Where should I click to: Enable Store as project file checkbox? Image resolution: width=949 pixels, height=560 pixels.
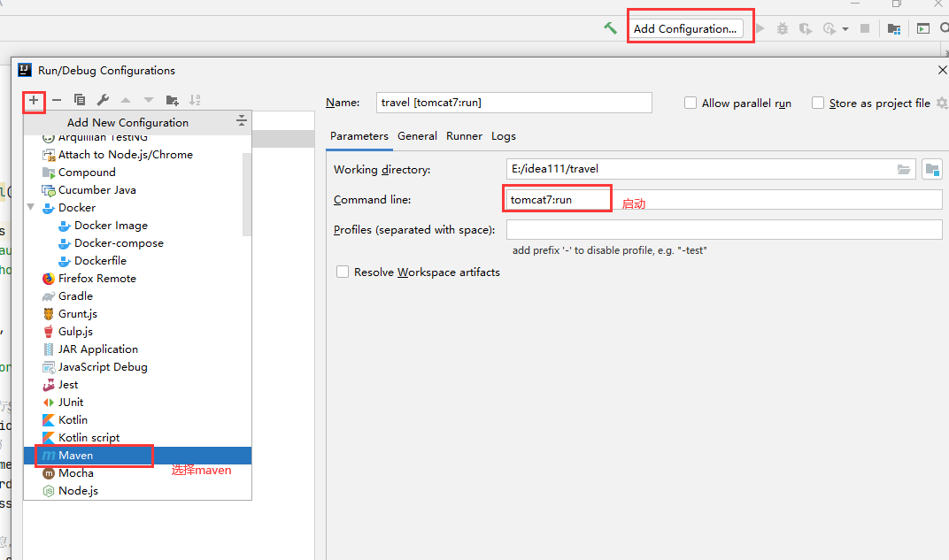pyautogui.click(x=818, y=103)
